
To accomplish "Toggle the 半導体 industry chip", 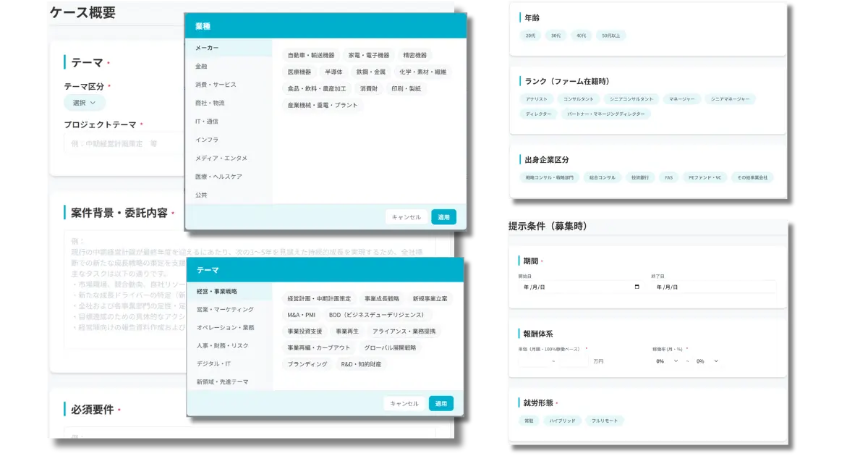I will [x=334, y=72].
